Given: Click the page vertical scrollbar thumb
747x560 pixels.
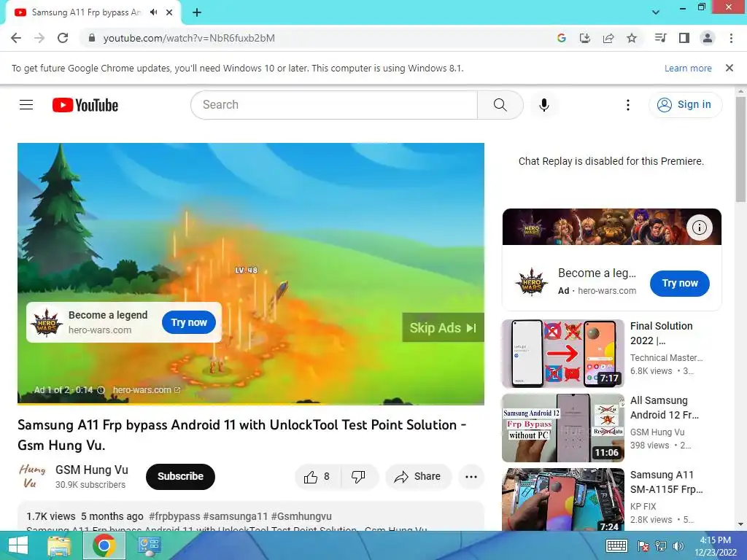Looking at the screenshot, I should [740, 149].
